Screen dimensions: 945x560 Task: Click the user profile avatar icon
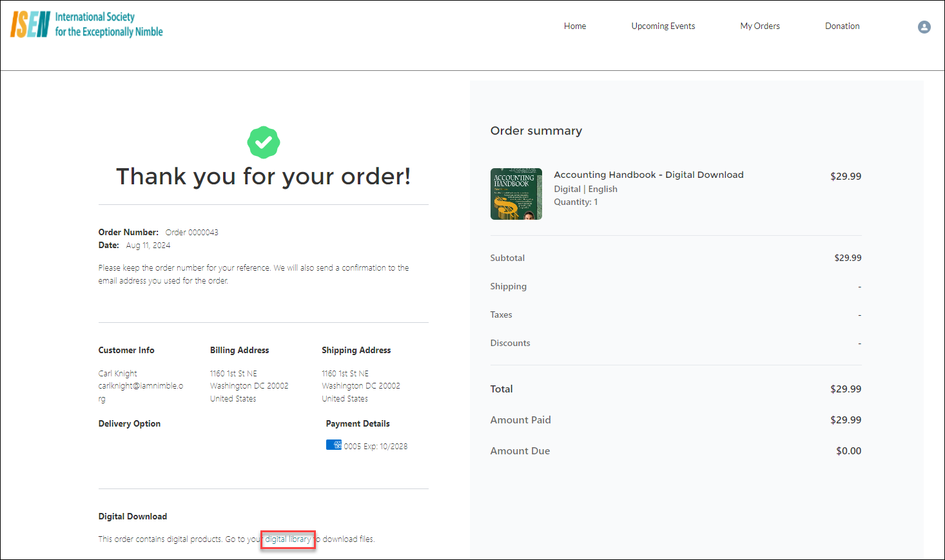click(x=924, y=27)
